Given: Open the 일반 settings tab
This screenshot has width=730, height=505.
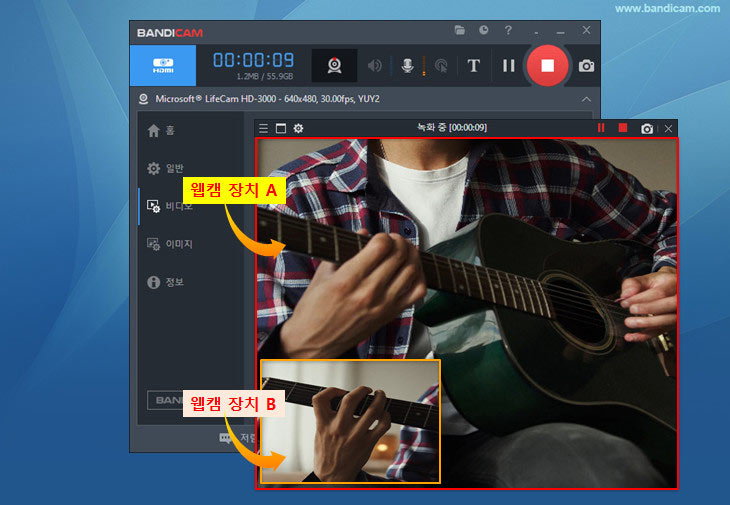Looking at the screenshot, I should pyautogui.click(x=165, y=168).
